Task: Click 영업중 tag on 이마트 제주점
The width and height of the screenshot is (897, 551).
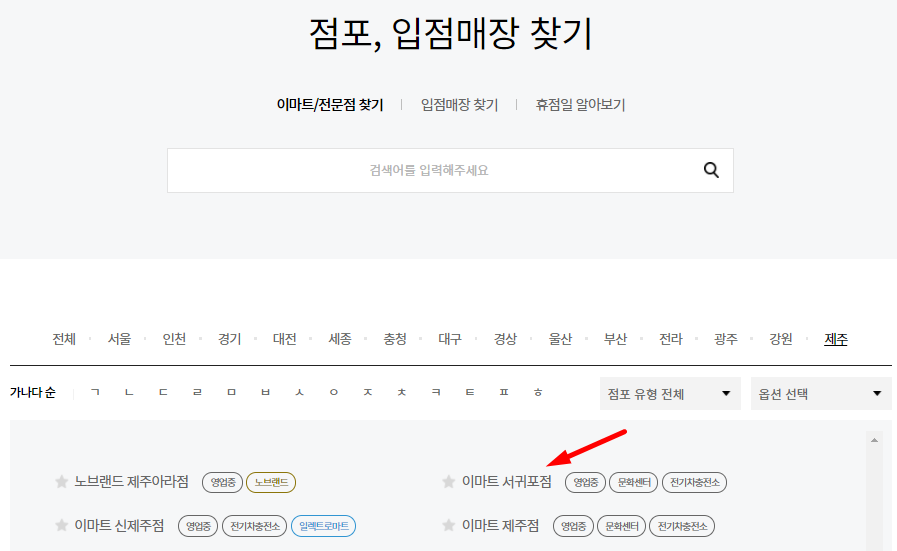Action: (x=573, y=526)
